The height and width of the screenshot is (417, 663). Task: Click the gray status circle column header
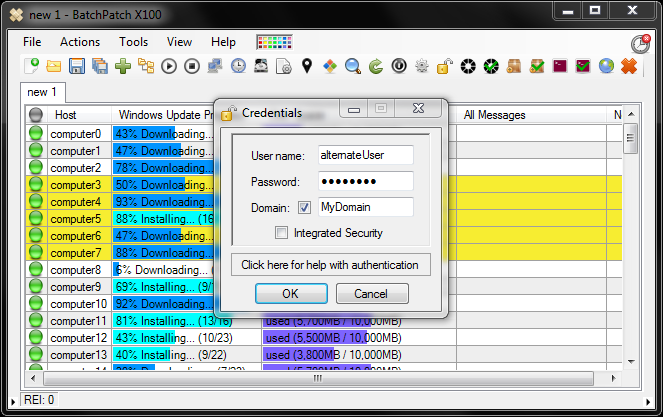(x=36, y=115)
